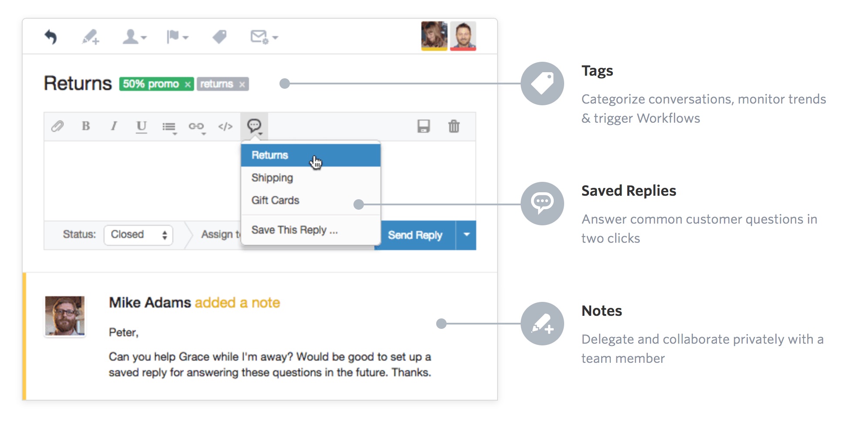This screenshot has width=868, height=435.
Task: Click the Send Reply button
Action: click(x=415, y=235)
